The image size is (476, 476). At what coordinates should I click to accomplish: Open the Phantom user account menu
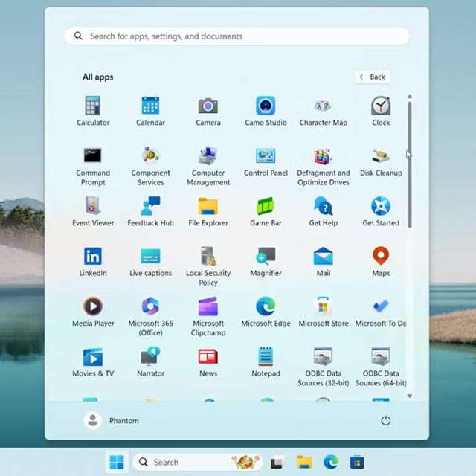pos(112,421)
